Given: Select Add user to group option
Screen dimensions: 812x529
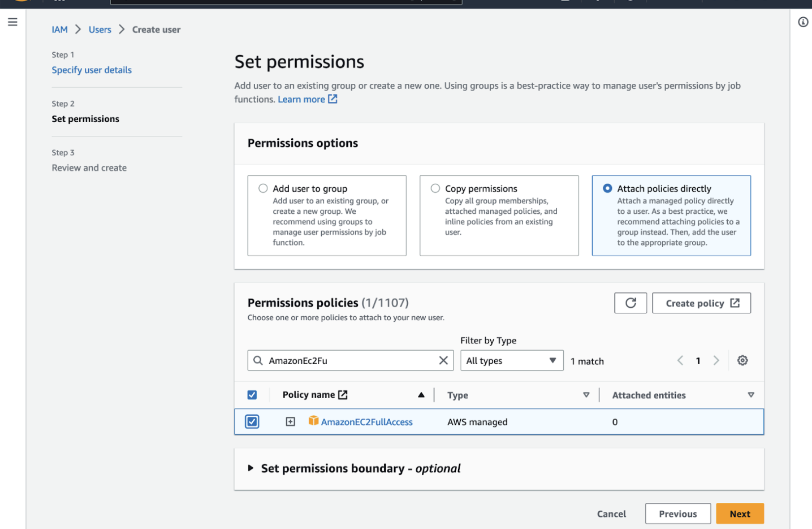Looking at the screenshot, I should [263, 189].
